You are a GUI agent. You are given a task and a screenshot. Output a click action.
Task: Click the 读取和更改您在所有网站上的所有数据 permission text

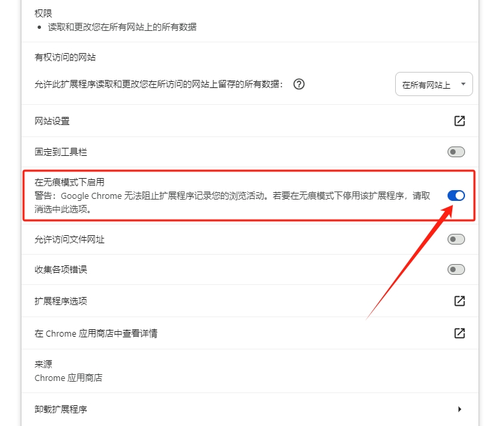tap(122, 28)
